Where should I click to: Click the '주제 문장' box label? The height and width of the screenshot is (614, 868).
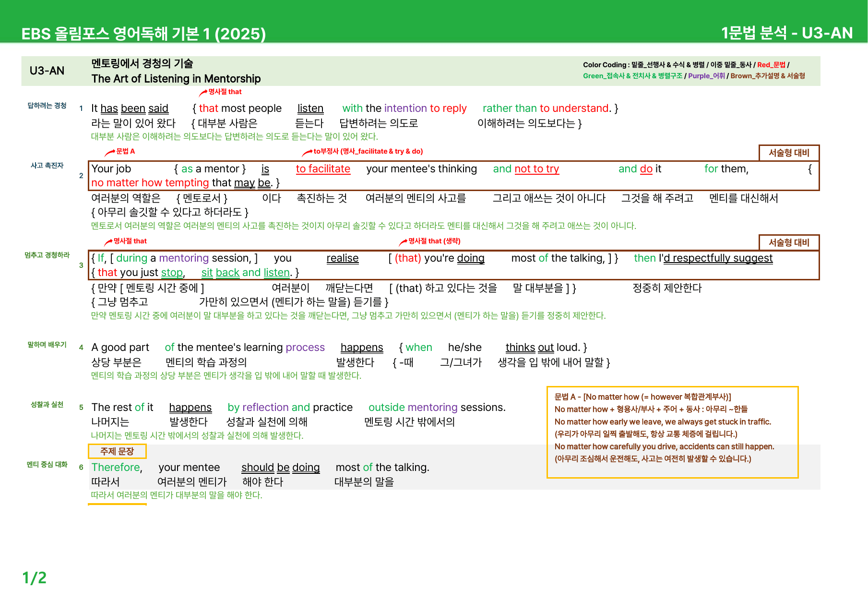(x=117, y=451)
